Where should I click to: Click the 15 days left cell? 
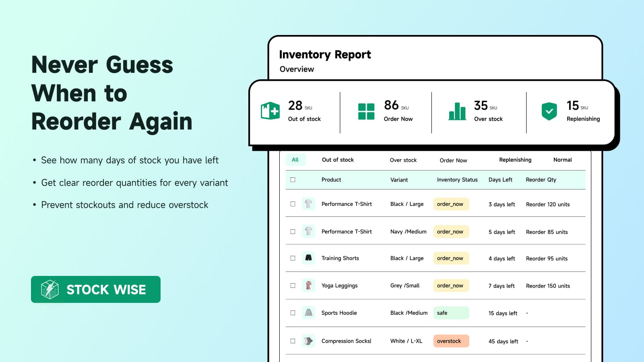click(503, 313)
